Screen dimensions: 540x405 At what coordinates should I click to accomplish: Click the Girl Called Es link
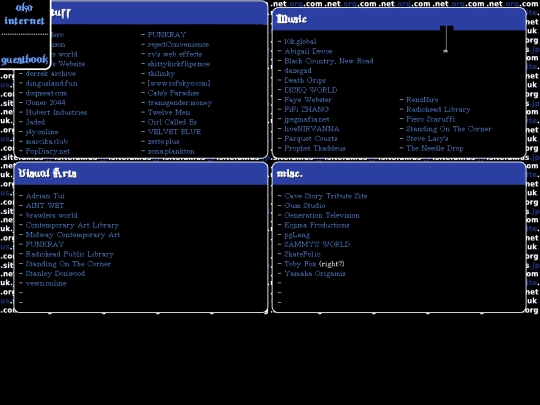(172, 122)
